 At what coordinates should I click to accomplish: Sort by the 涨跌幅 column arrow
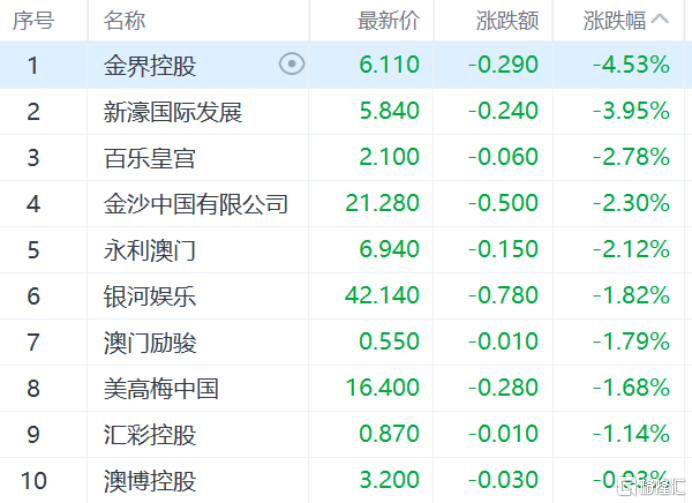pyautogui.click(x=660, y=20)
